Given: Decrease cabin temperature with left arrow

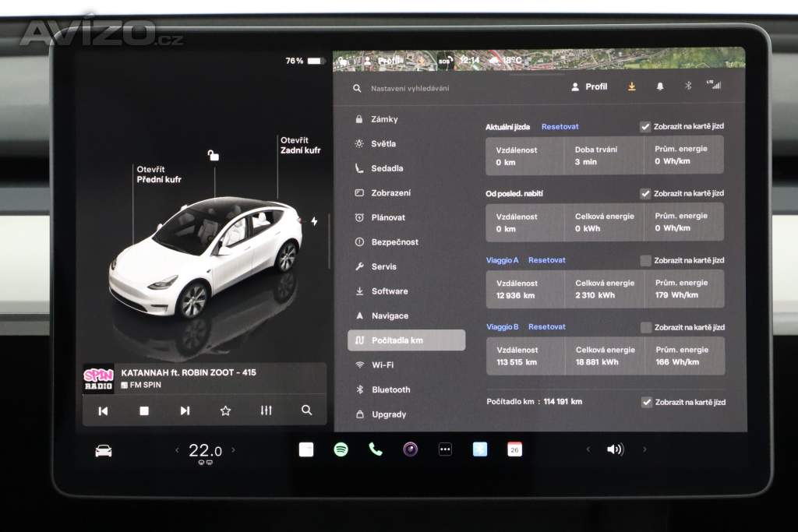Looking at the screenshot, I should click(x=177, y=449).
